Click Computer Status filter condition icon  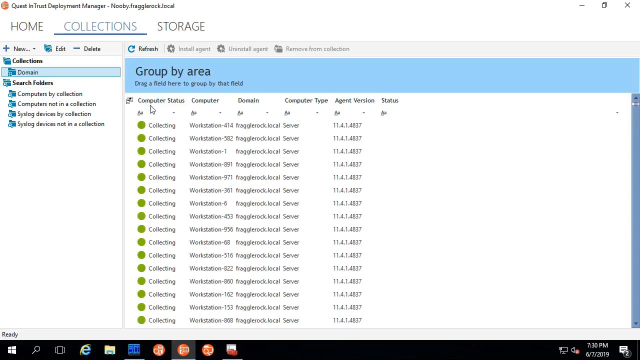140,113
